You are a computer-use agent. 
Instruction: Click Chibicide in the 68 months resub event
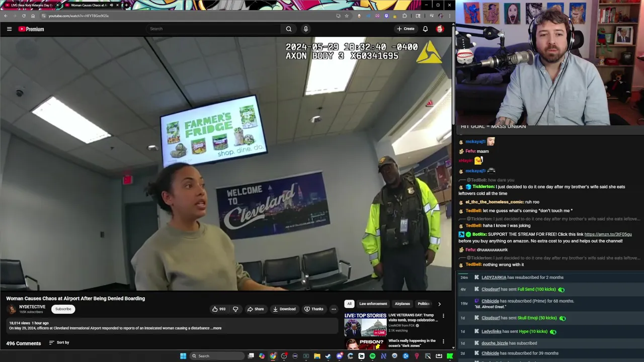click(x=490, y=301)
